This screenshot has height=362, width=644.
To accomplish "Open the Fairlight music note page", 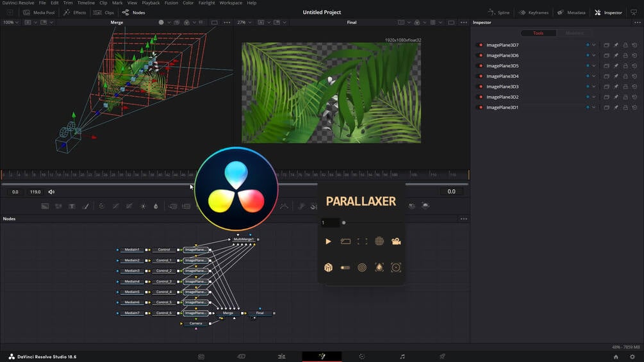I will (402, 357).
